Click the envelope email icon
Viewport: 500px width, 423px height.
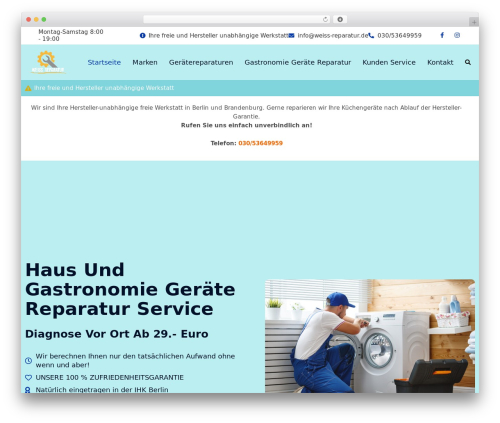[291, 35]
